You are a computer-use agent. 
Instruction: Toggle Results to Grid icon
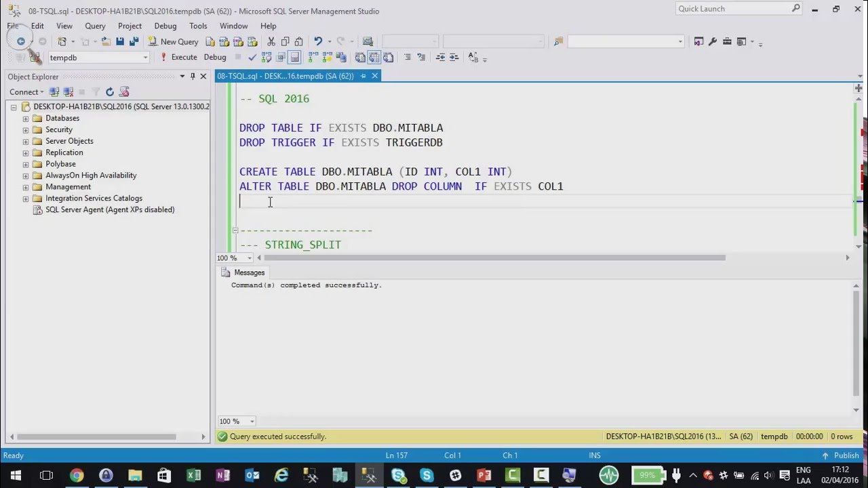coord(374,58)
